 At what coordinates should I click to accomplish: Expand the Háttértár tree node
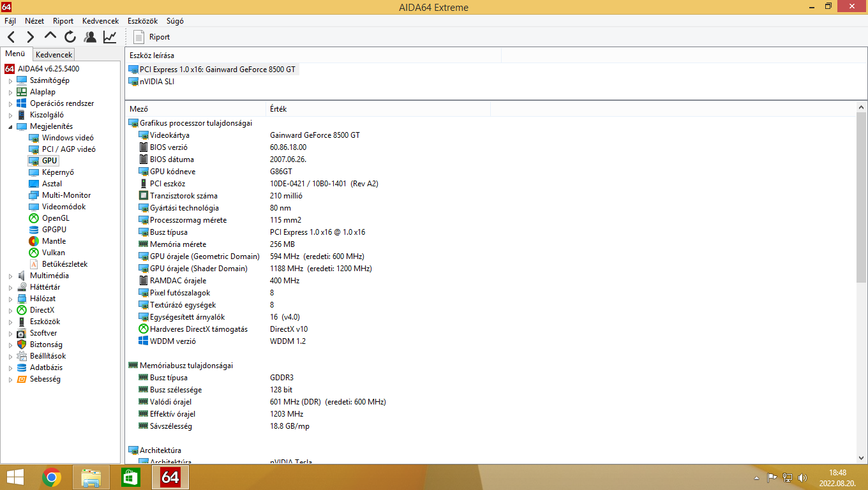click(x=10, y=288)
